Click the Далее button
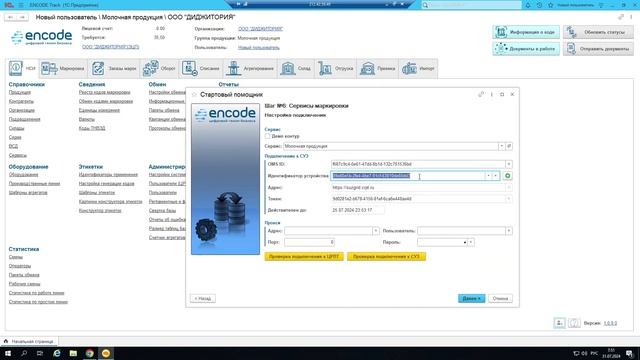 [x=471, y=298]
